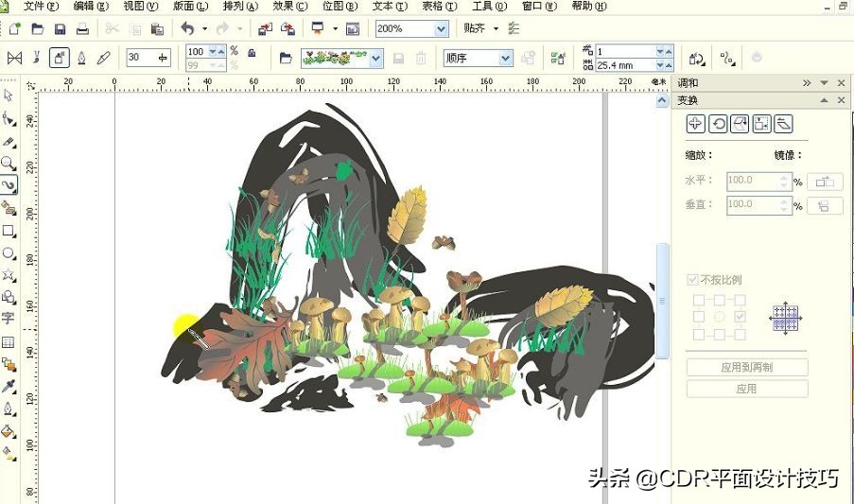Screen dimensions: 854x504
Task: Collapse the 变换 docker with the up arrow
Action: (x=824, y=100)
